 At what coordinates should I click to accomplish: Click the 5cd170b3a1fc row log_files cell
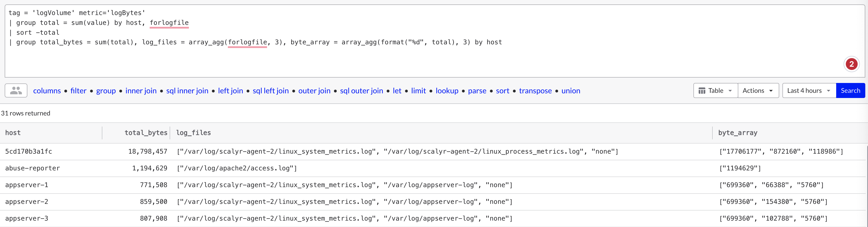[398, 152]
